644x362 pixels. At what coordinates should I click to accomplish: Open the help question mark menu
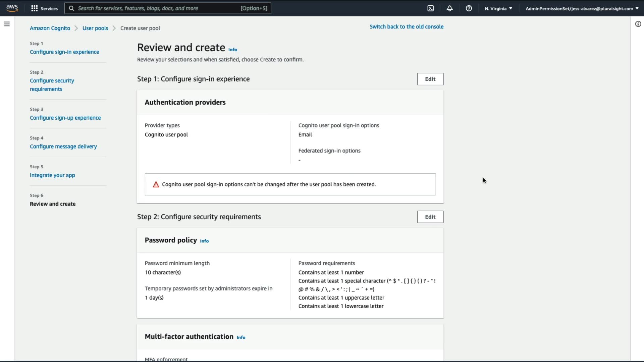[469, 8]
